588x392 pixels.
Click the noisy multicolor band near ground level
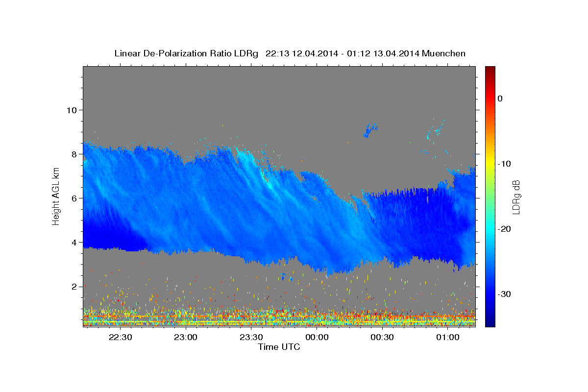tap(279, 317)
